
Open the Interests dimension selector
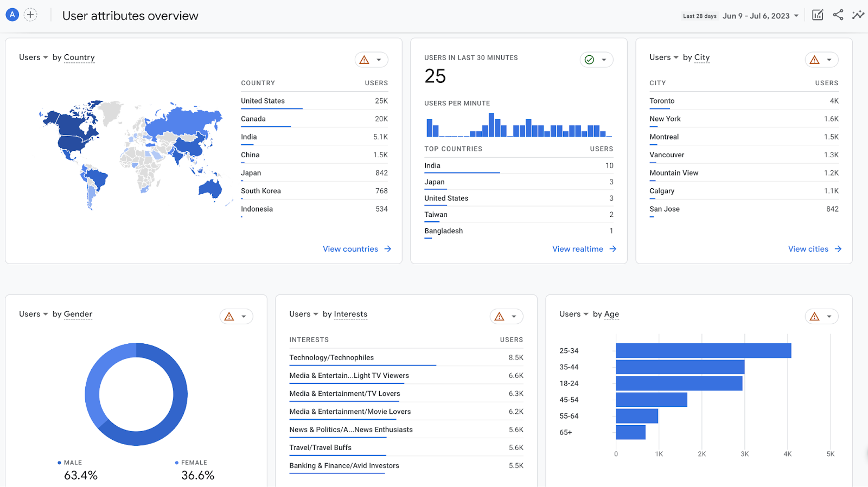click(350, 314)
